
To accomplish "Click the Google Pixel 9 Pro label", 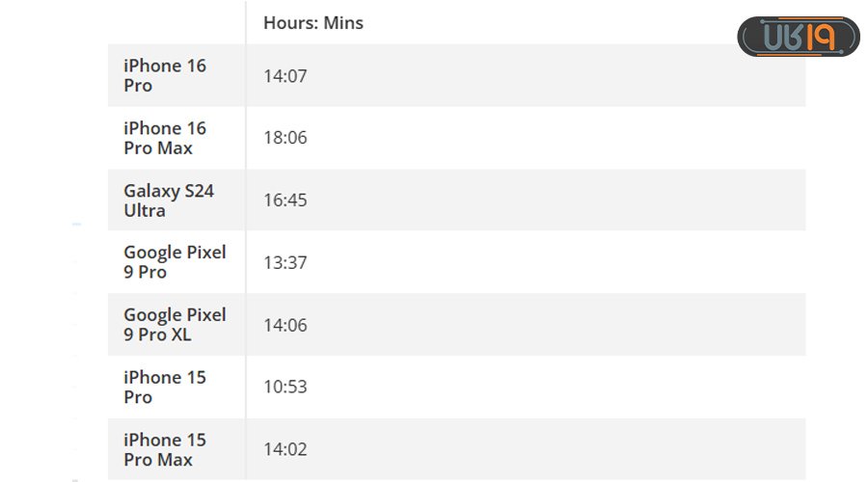I will tap(175, 262).
